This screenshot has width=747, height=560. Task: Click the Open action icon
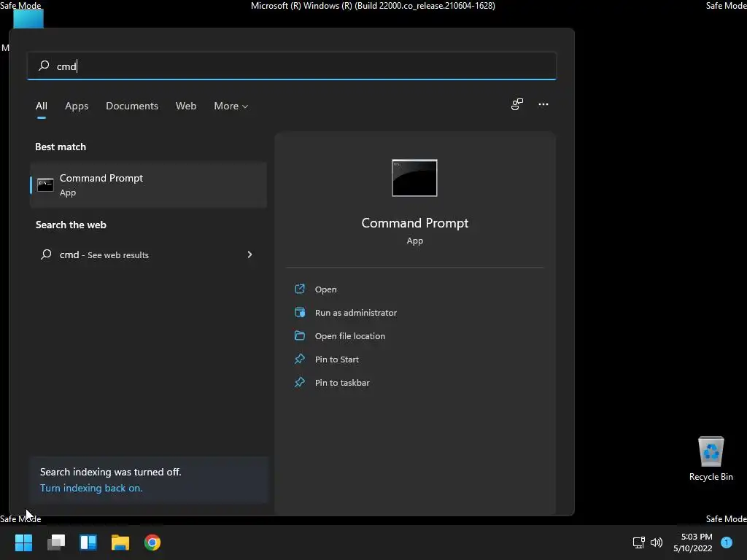tap(300, 289)
